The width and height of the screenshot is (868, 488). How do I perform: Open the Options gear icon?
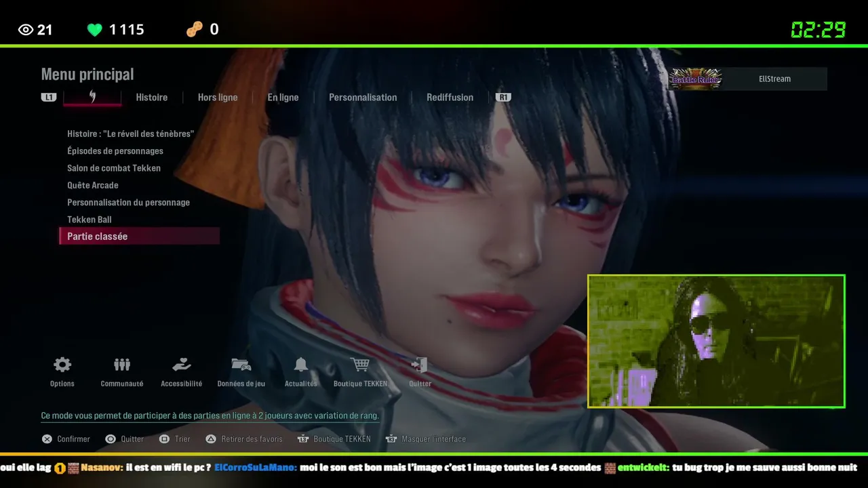click(x=62, y=365)
